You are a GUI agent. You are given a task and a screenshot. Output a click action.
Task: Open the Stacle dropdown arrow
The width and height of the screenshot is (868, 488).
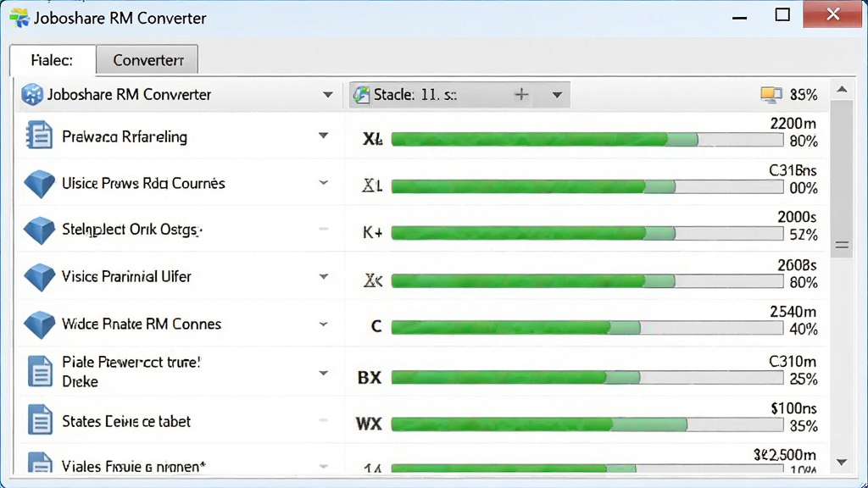click(557, 95)
